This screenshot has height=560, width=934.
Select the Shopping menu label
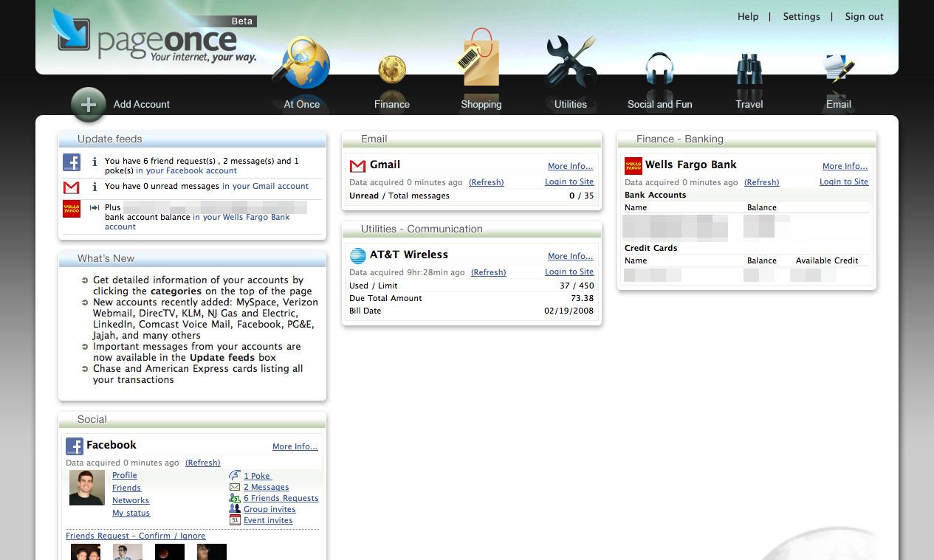[x=481, y=105]
